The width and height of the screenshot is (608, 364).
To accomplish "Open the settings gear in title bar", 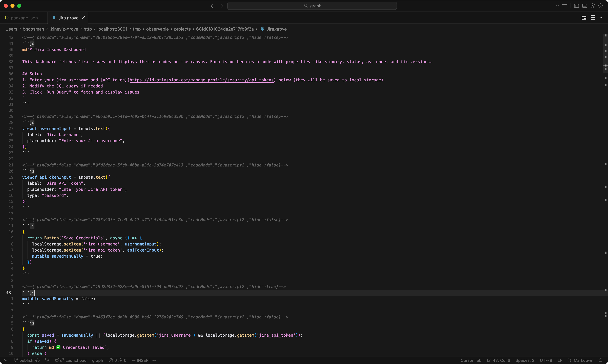I will (x=601, y=6).
